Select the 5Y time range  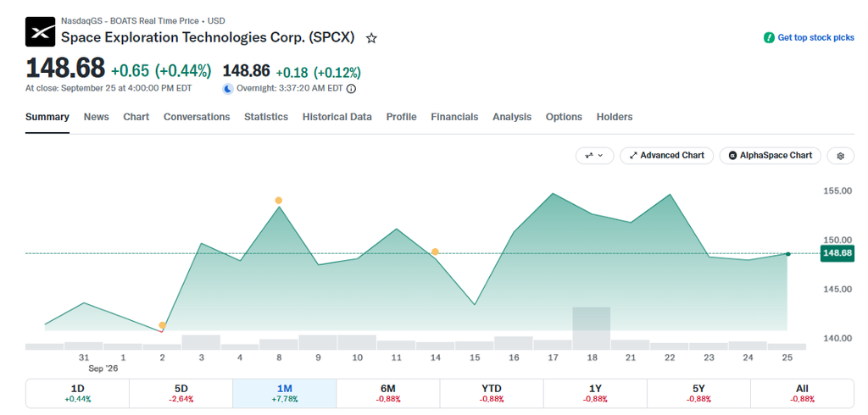(x=698, y=394)
